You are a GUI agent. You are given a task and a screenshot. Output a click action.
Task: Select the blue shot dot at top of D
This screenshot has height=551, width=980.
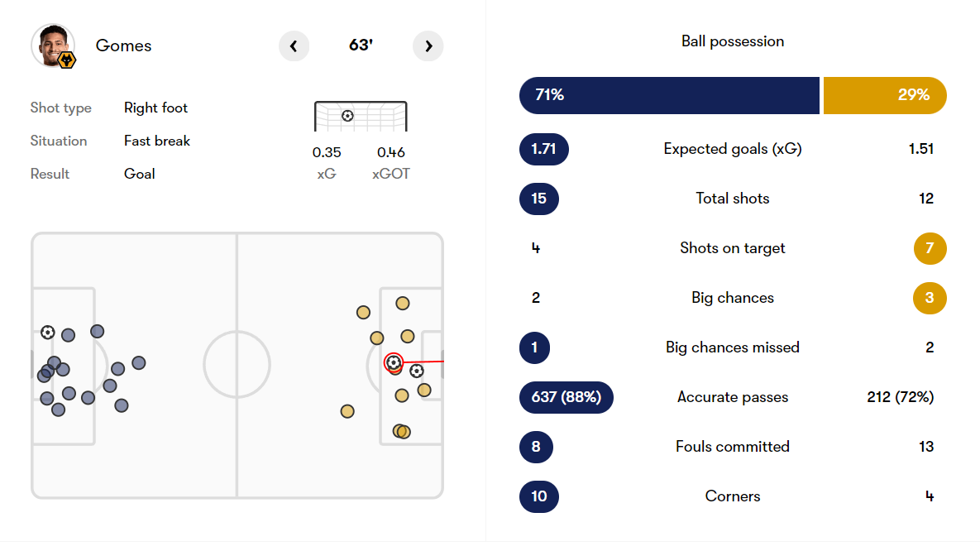coord(97,331)
